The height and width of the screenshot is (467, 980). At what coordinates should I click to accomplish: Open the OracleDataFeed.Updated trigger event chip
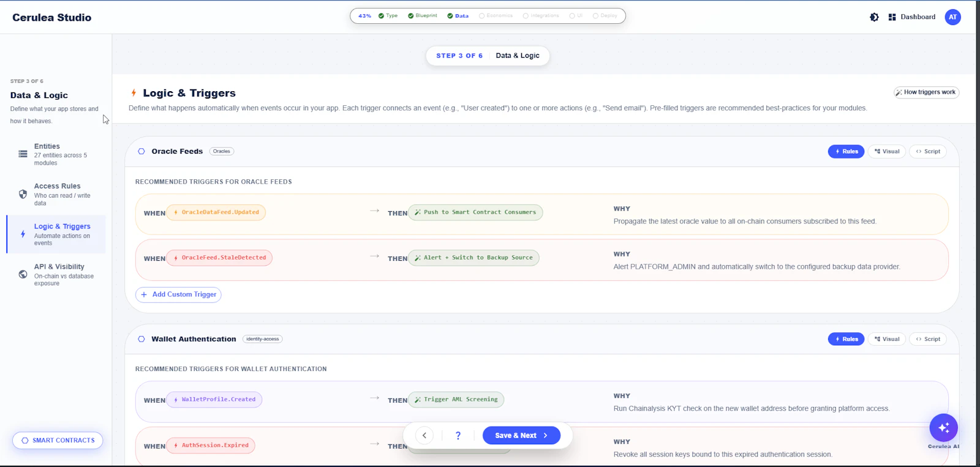216,212
